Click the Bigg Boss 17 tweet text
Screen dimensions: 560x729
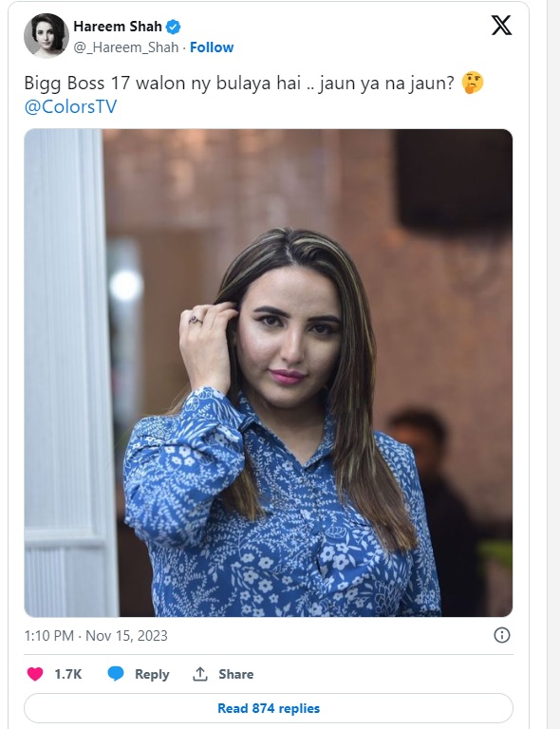[239, 84]
